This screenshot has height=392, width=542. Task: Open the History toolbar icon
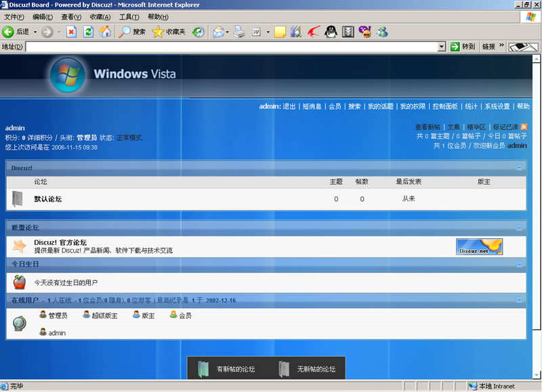point(198,32)
